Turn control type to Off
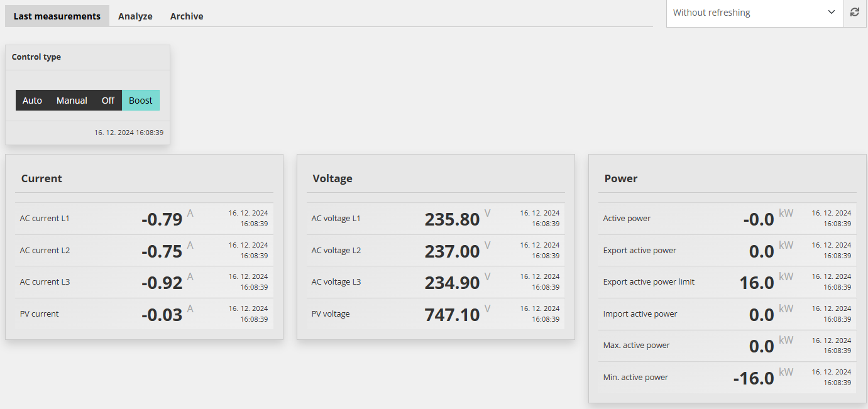The width and height of the screenshot is (868, 409). tap(108, 101)
